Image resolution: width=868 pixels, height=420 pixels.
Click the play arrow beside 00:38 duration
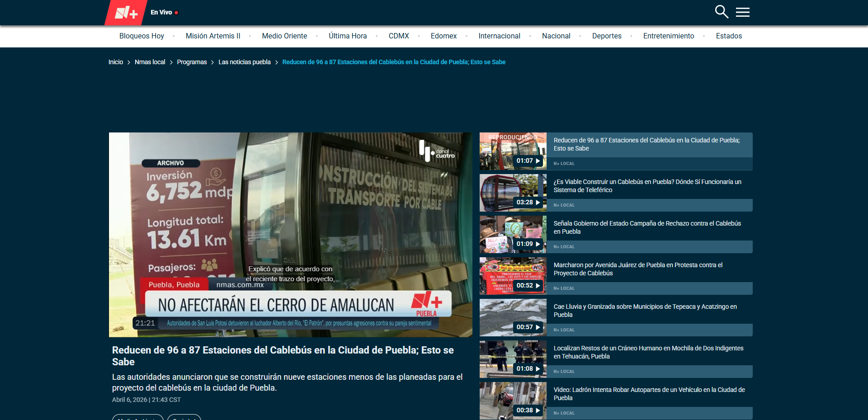pos(538,411)
